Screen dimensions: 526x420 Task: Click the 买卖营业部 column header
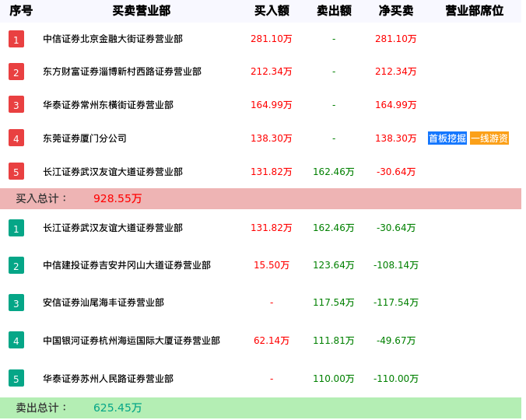[142, 11]
